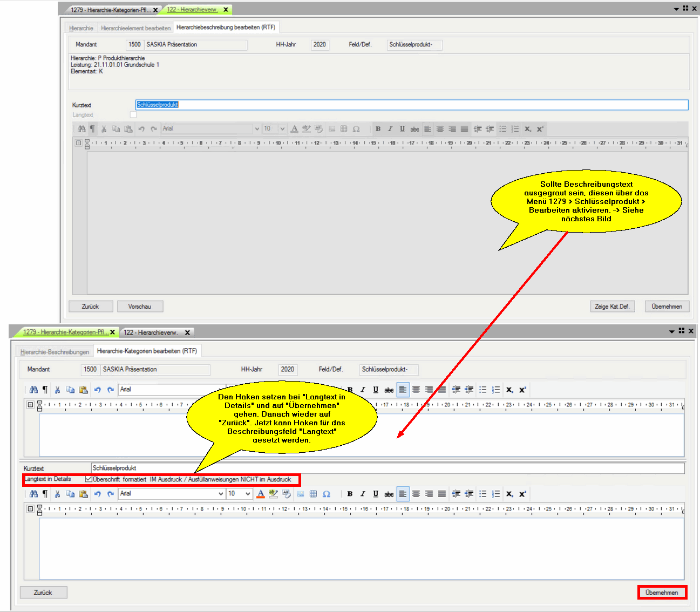700x612 pixels.
Task: Click the Vorschau button
Action: (140, 307)
